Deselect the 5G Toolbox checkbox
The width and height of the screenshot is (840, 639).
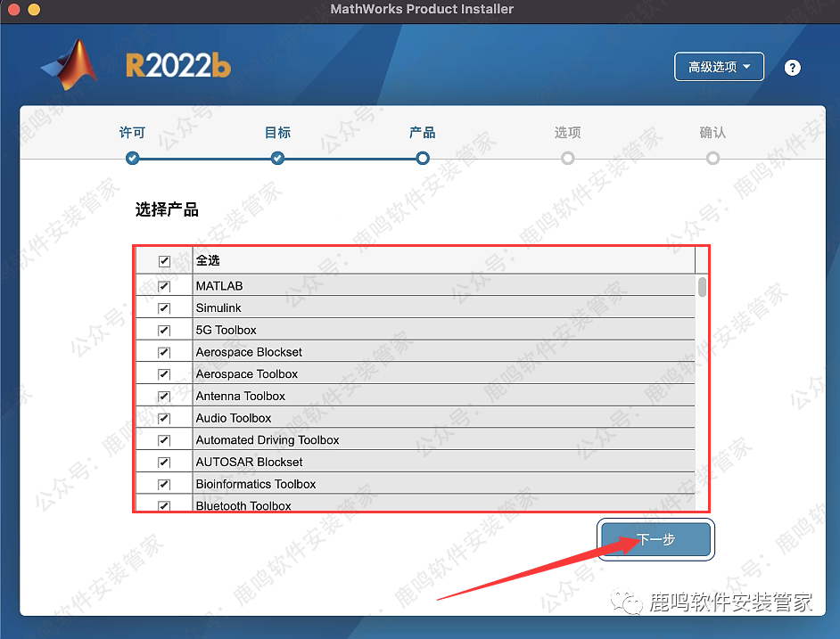[164, 331]
